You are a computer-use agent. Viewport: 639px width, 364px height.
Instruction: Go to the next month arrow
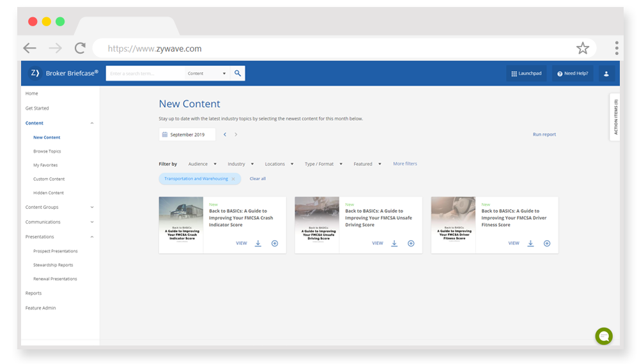[236, 134]
